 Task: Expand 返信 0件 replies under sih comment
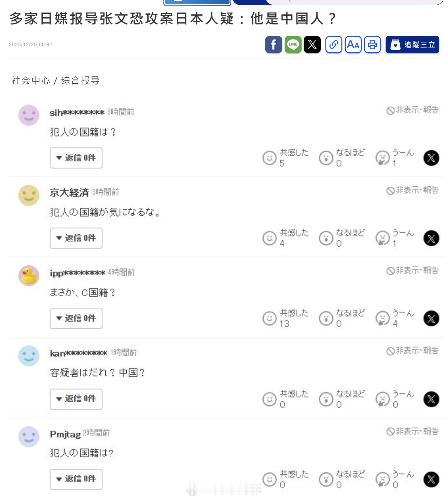tap(76, 158)
